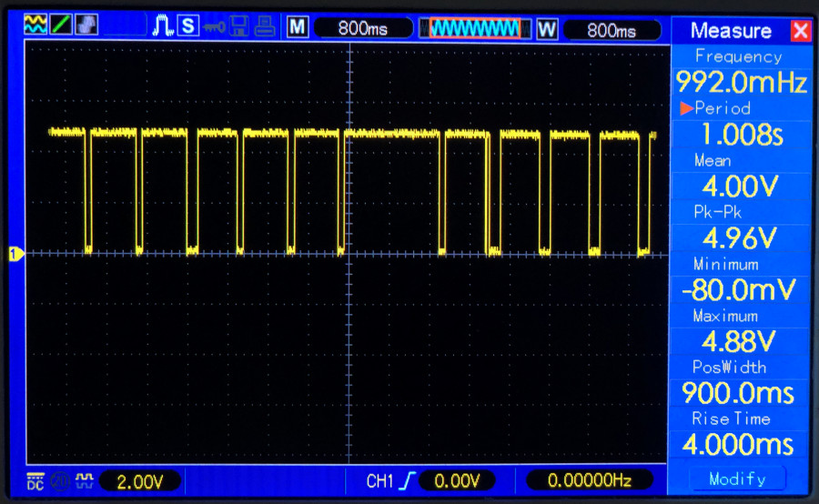Click the floppy disk save icon
This screenshot has height=504, width=819.
coord(238,26)
